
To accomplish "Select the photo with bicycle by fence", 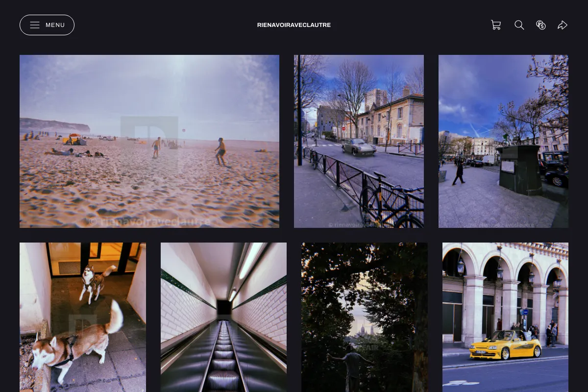I will click(359, 141).
